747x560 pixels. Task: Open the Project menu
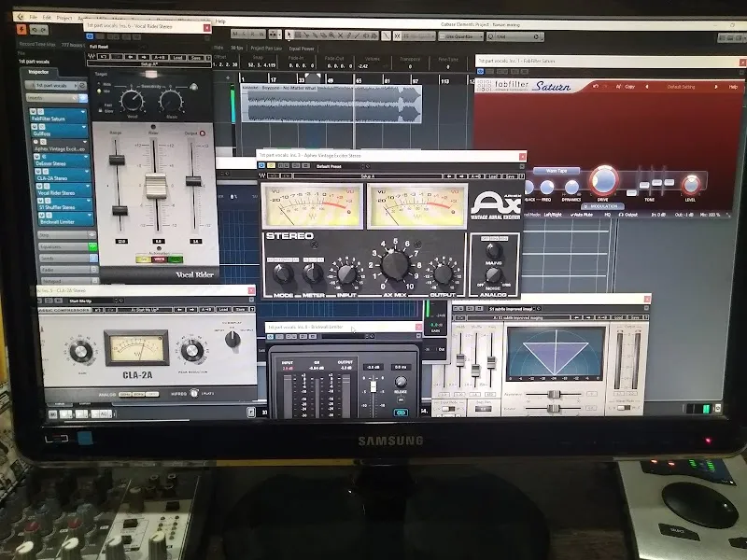pos(64,18)
